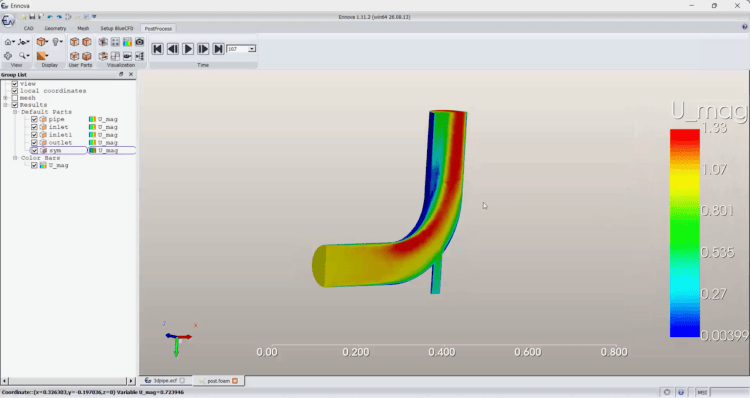Step forward one time frame
The height and width of the screenshot is (398, 750).
tap(203, 49)
